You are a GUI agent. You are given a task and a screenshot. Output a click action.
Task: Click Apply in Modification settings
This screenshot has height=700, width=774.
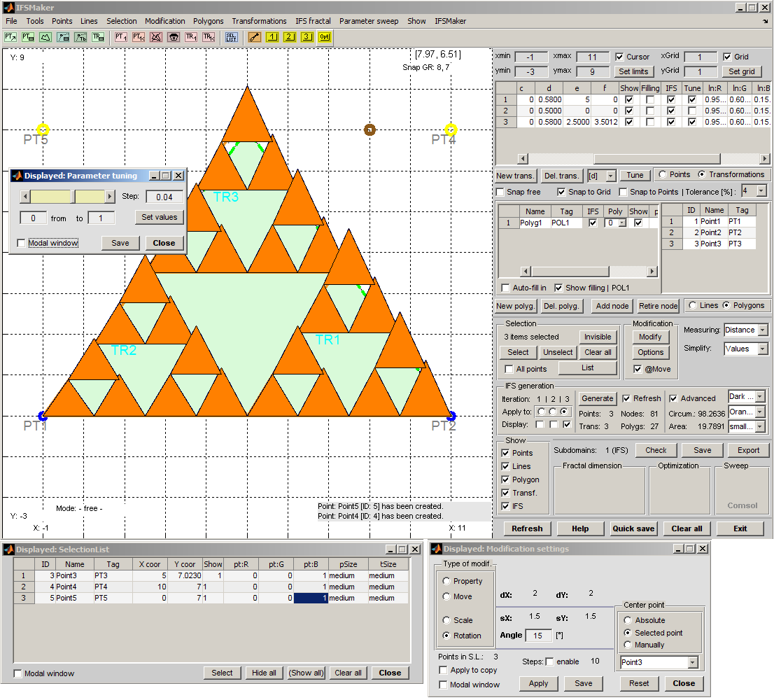point(539,684)
